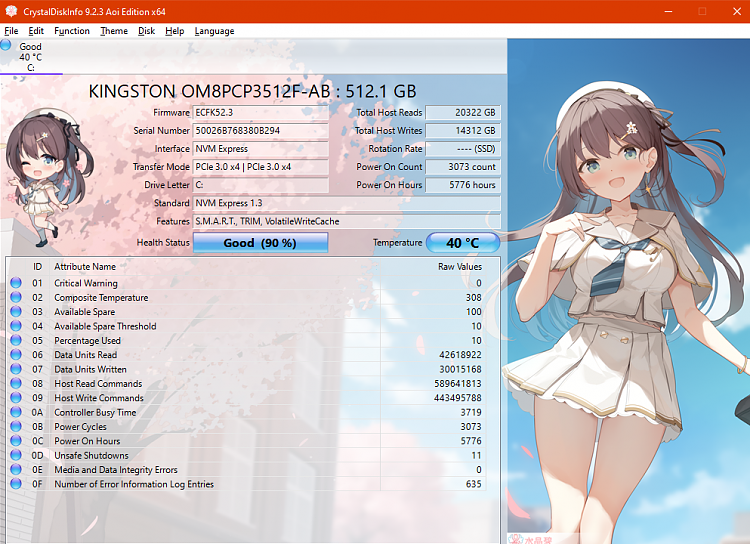Click the 40 °C temperature button

pyautogui.click(x=462, y=243)
